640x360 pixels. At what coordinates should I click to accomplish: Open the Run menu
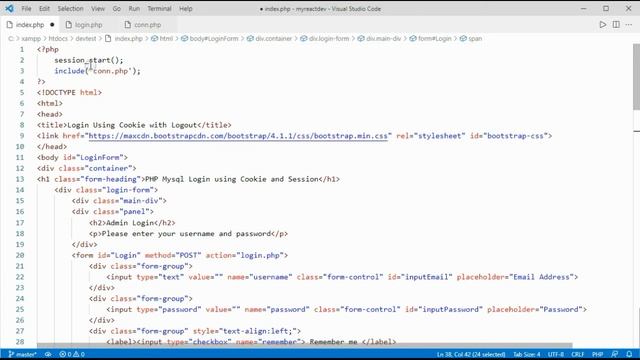point(134,9)
